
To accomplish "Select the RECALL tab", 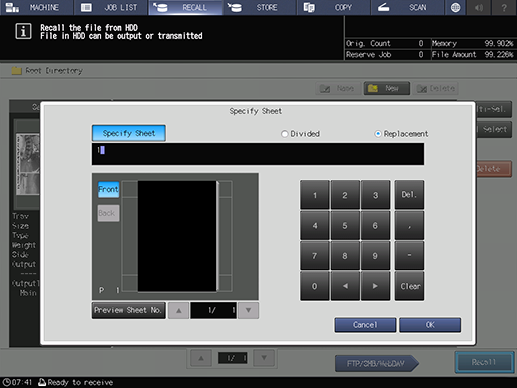I will click(x=185, y=7).
